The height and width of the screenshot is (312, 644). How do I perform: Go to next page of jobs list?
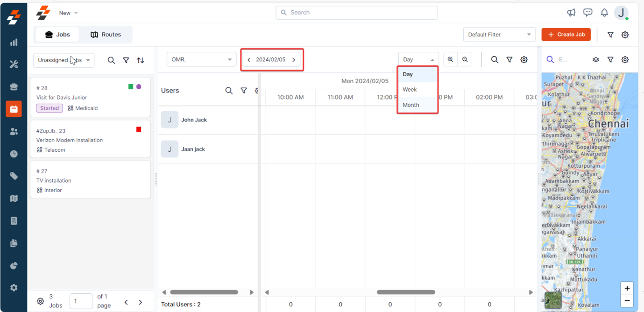coord(141,302)
